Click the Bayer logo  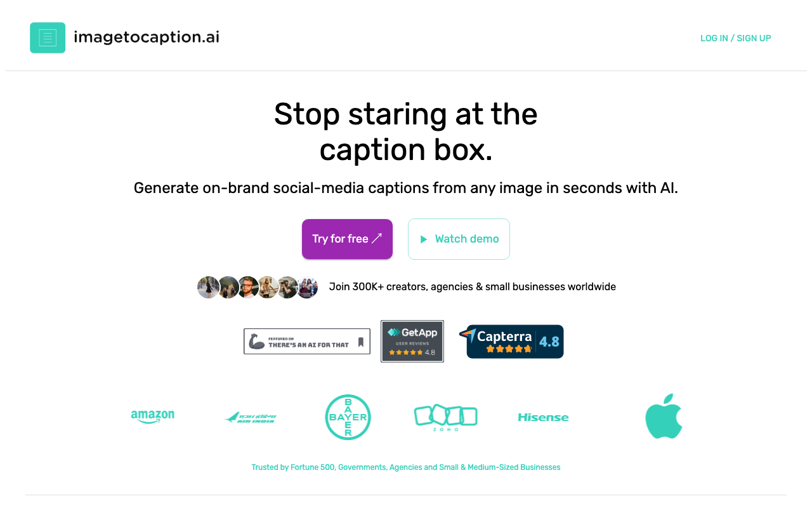[x=348, y=417]
